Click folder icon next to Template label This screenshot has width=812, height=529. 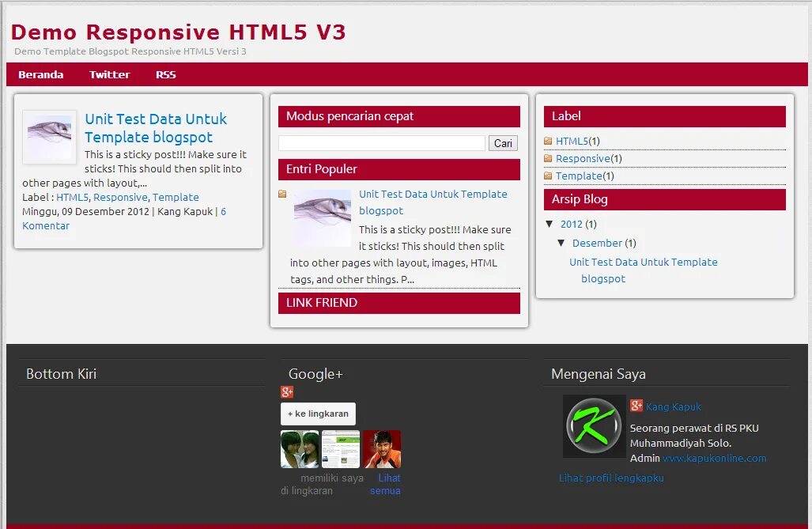(x=548, y=176)
